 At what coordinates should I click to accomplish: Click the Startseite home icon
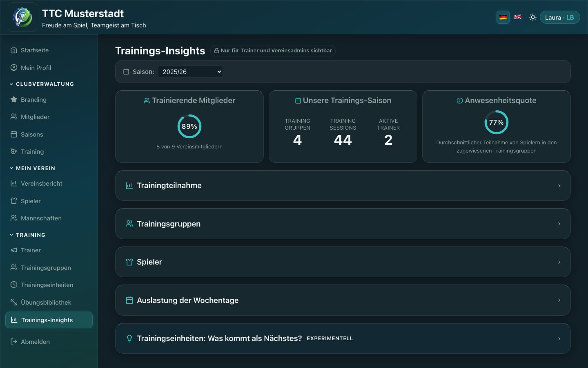(14, 50)
